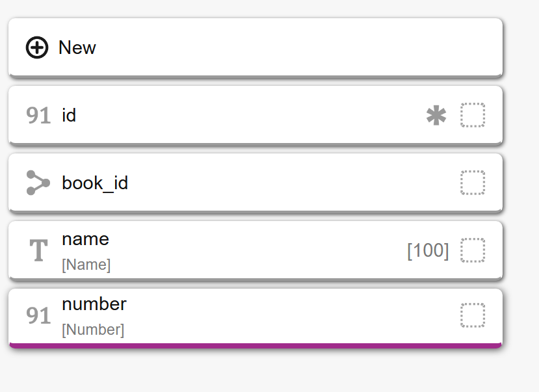Screen dimensions: 539x392
Task: Select the number field title
Action: pyautogui.click(x=94, y=304)
